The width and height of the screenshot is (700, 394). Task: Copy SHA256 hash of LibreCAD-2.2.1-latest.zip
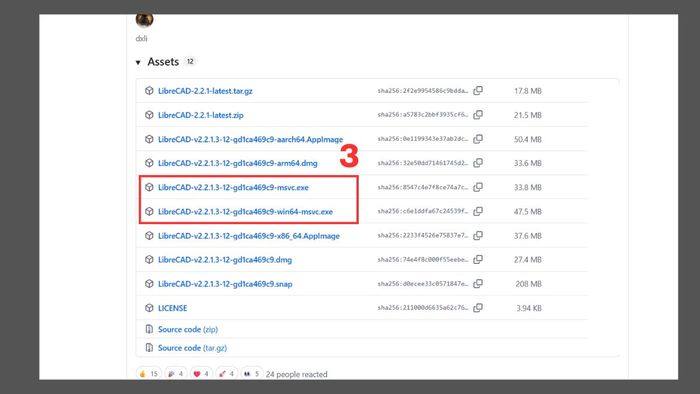[x=478, y=115]
